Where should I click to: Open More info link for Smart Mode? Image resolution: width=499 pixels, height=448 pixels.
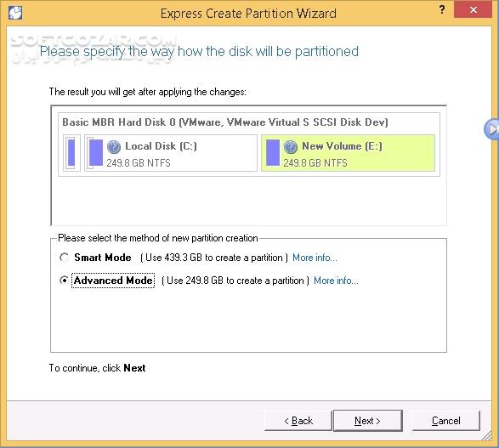point(315,258)
